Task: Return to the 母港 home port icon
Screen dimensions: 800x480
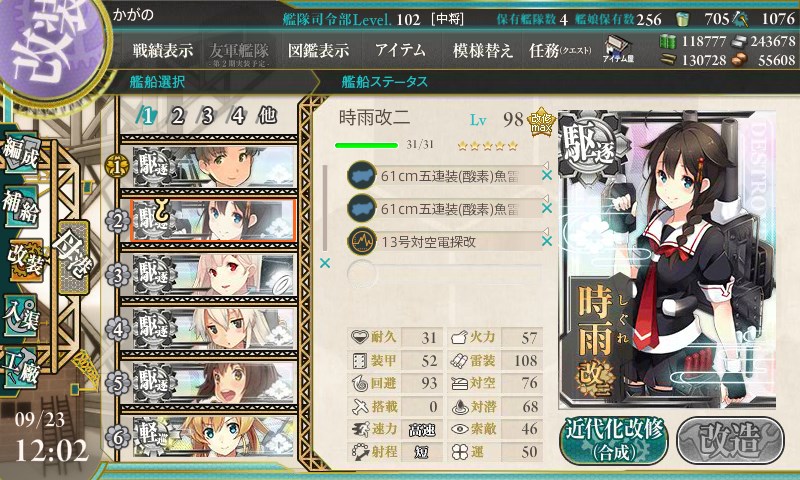Action: point(74,258)
